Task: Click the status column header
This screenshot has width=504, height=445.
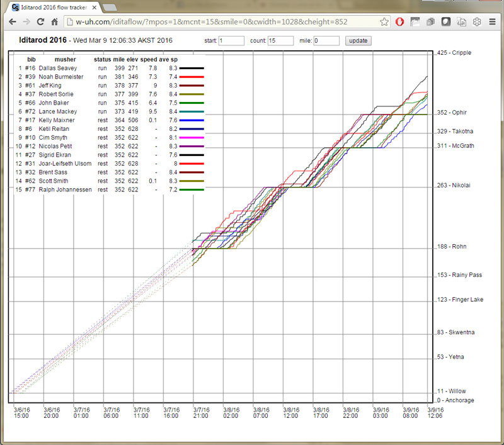Action: 102,59
